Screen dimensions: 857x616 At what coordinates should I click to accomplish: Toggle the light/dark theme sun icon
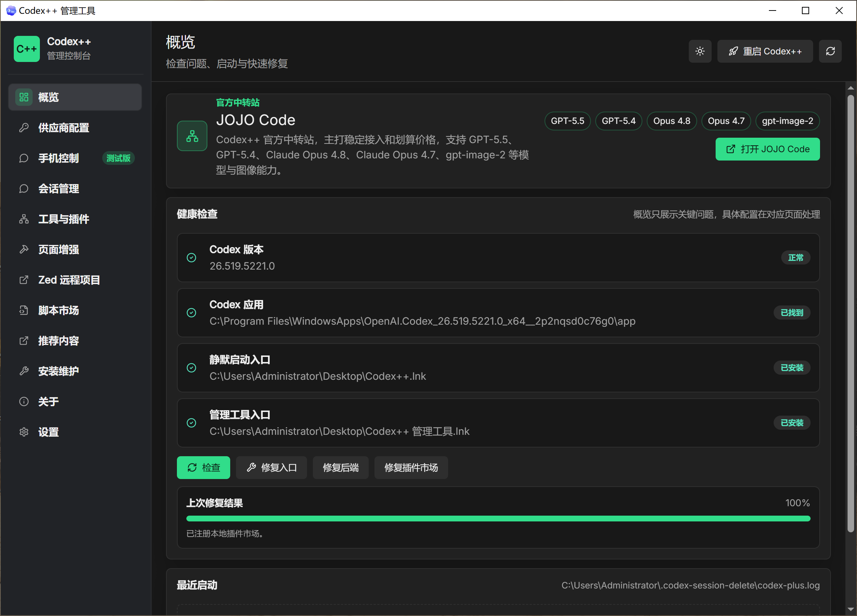700,51
